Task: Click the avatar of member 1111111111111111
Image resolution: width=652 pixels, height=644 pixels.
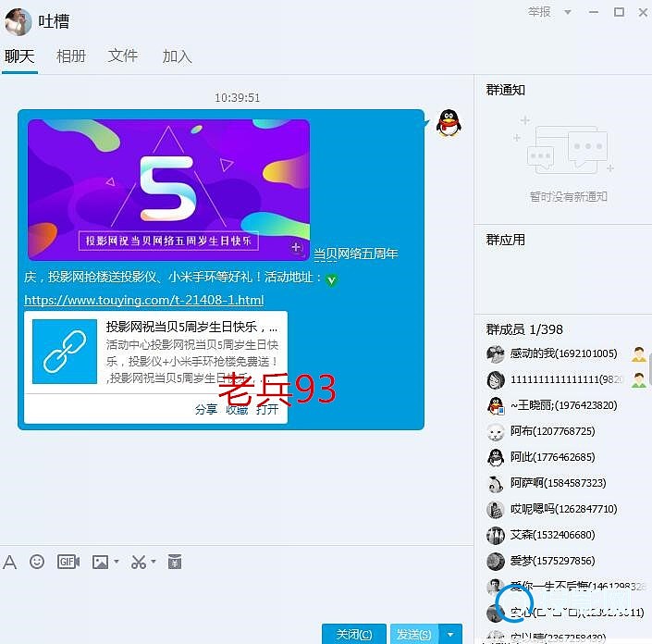Action: 496,379
